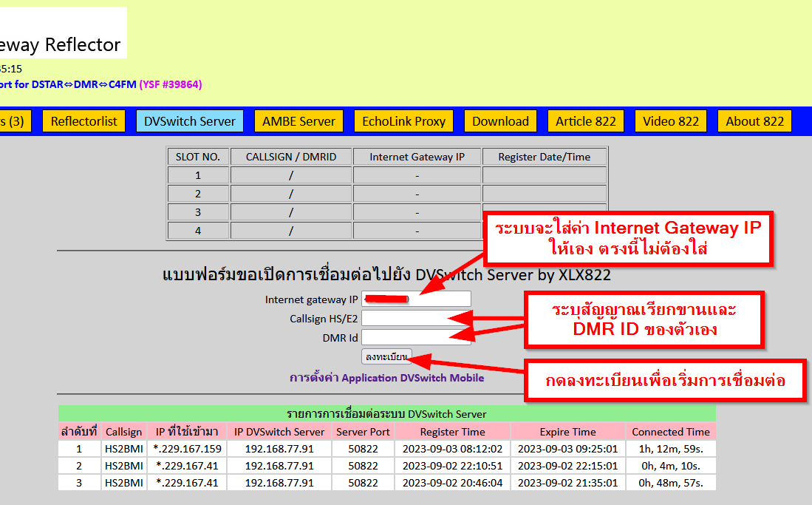Go to the AMBE Server page

tap(298, 121)
